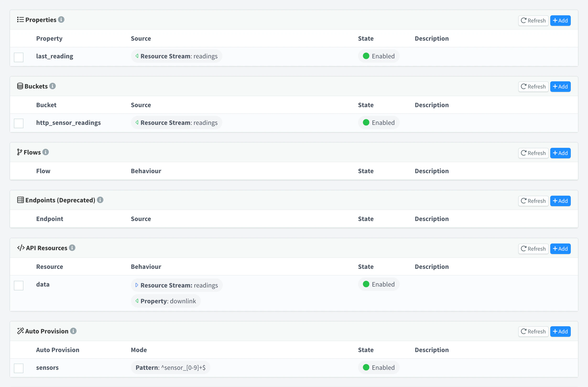Refresh the Auto Provision section
Screen dimensions: 588x387
533,331
